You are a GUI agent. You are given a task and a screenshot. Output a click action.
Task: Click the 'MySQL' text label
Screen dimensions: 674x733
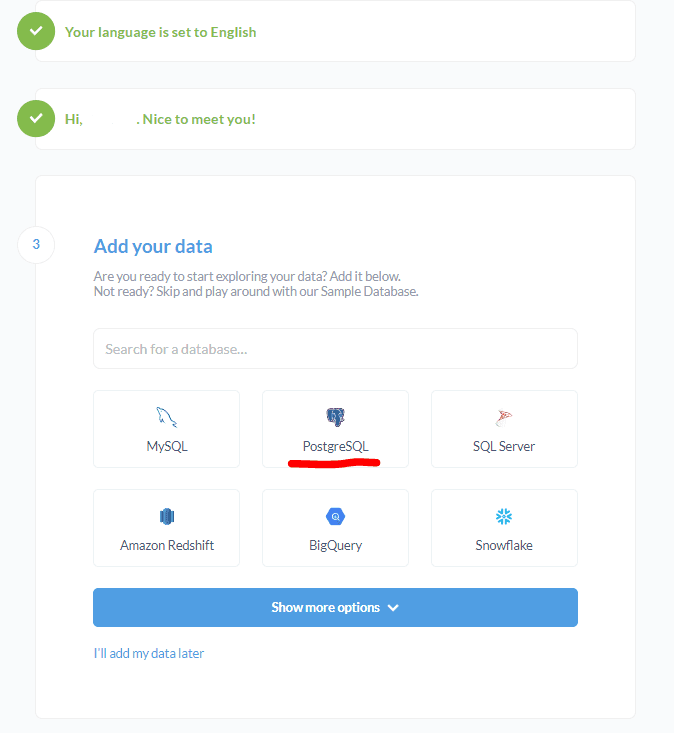click(x=167, y=446)
